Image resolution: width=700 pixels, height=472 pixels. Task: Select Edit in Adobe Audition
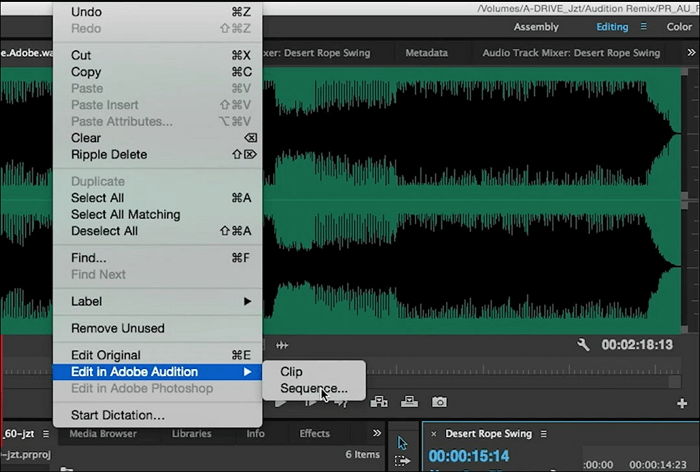pos(158,372)
